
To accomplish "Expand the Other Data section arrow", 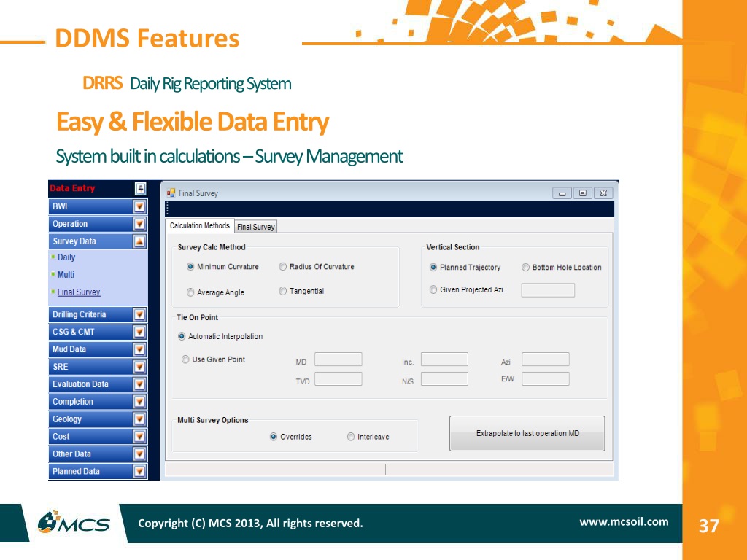I will 139,454.
